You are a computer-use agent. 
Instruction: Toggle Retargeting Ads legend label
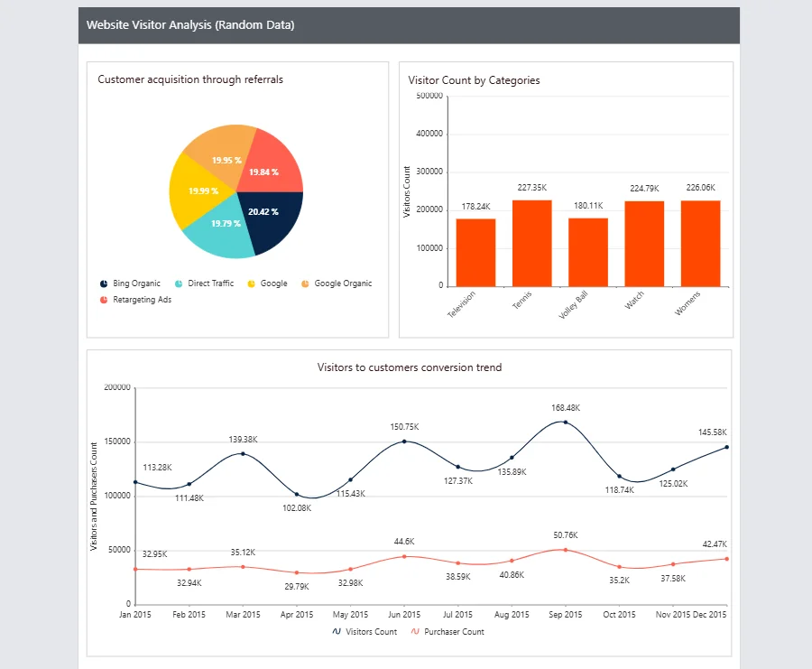tap(142, 300)
